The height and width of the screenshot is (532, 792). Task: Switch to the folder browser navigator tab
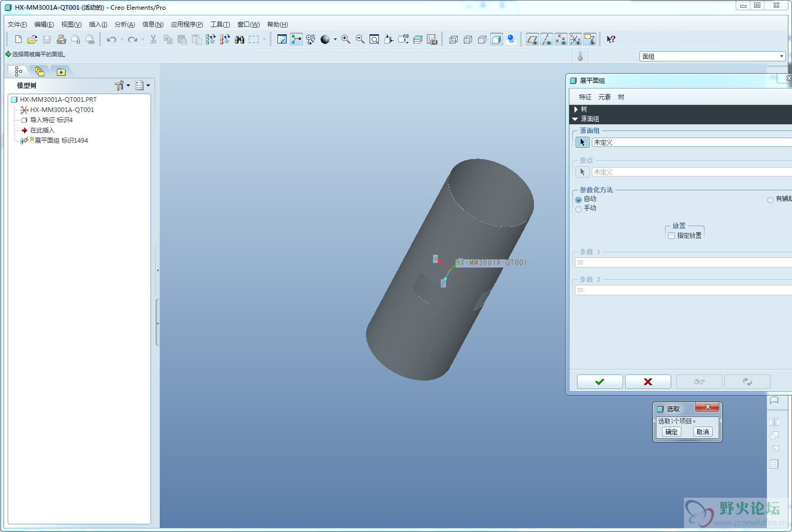(x=40, y=72)
